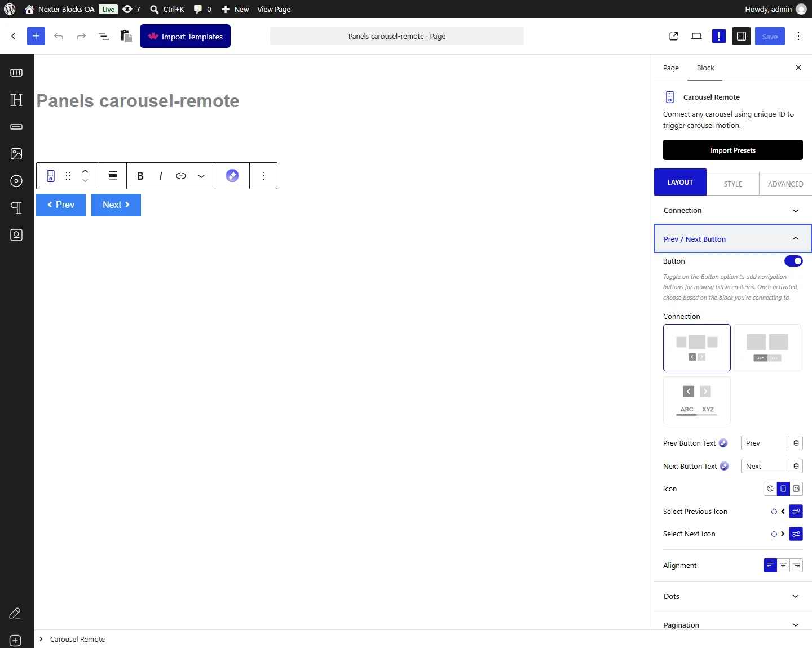Expand the Dots section

[733, 596]
